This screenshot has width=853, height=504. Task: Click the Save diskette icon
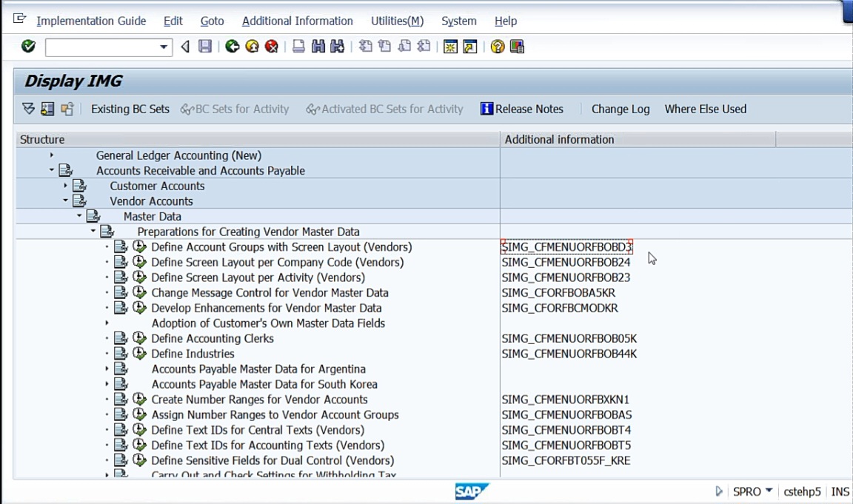pyautogui.click(x=205, y=47)
